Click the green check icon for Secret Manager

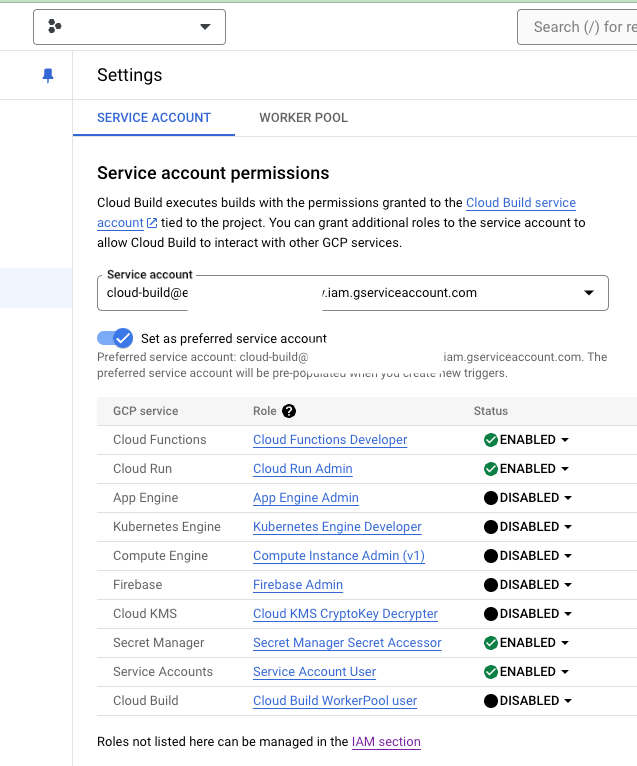[x=490, y=643]
